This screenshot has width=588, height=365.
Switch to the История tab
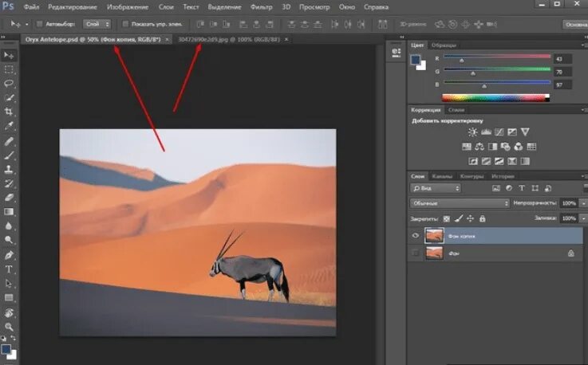tap(503, 176)
